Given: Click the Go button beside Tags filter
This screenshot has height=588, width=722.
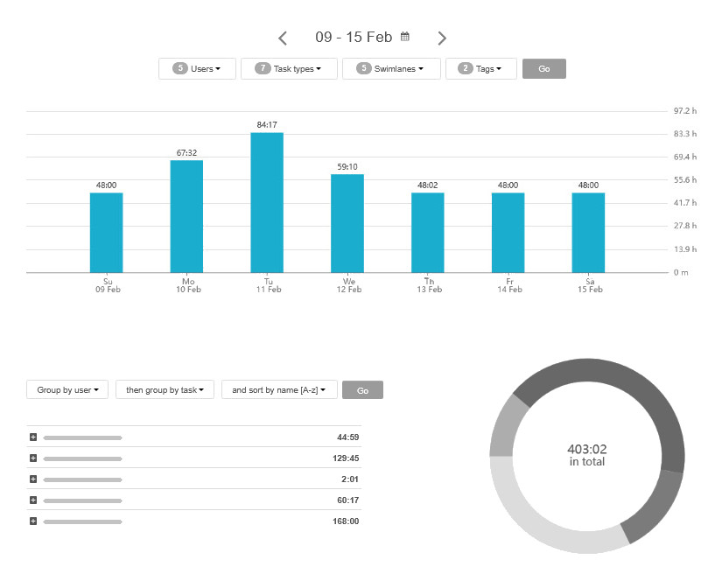Looking at the screenshot, I should [543, 68].
